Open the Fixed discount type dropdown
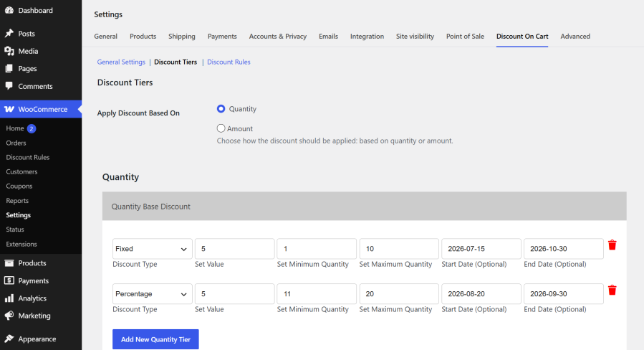 (152, 249)
